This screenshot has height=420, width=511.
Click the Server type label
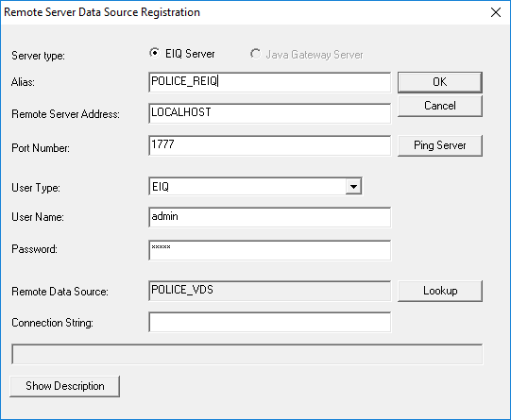coord(38,56)
